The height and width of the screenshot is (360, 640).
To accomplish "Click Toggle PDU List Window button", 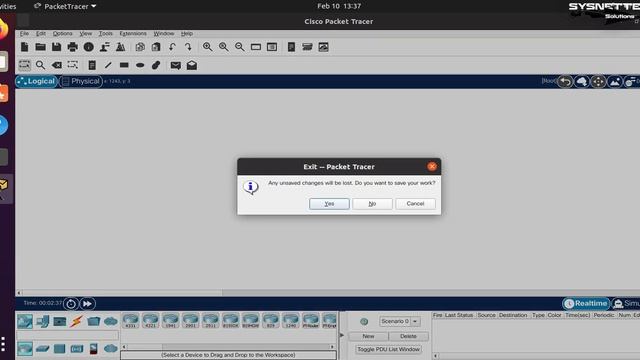I will (389, 349).
